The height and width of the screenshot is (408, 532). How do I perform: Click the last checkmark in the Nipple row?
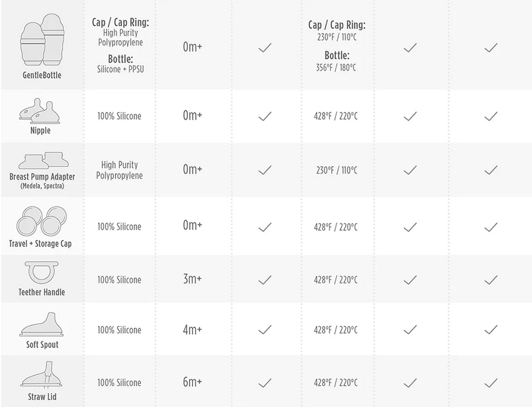point(491,116)
